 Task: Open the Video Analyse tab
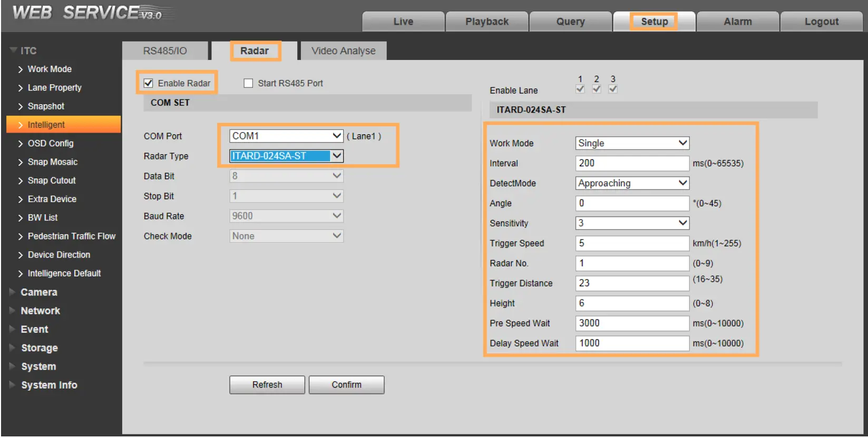(x=344, y=51)
